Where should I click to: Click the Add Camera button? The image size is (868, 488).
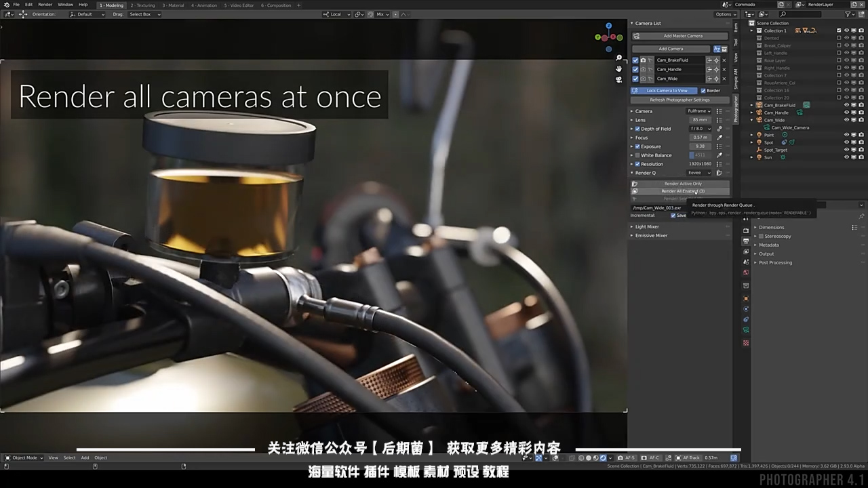point(671,49)
